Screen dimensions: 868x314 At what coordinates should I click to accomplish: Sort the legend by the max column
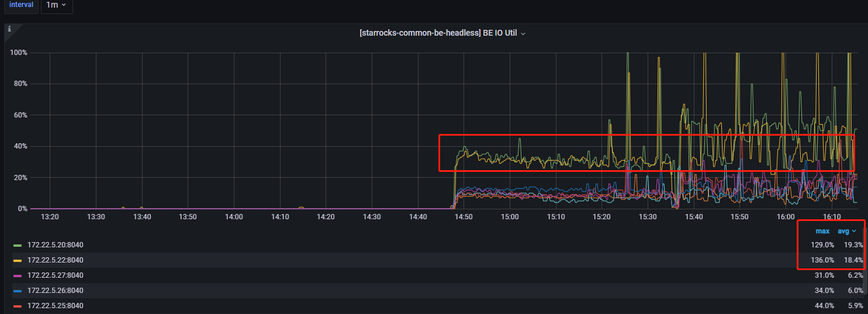(x=822, y=231)
